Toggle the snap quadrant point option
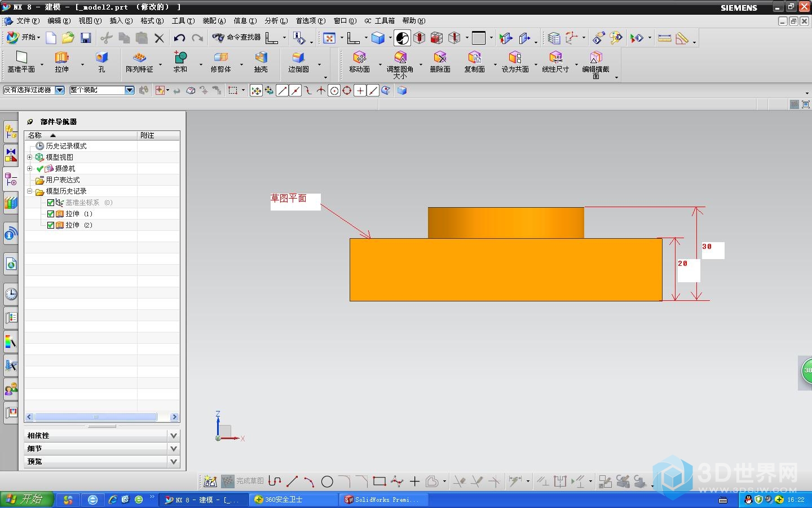 (x=347, y=90)
